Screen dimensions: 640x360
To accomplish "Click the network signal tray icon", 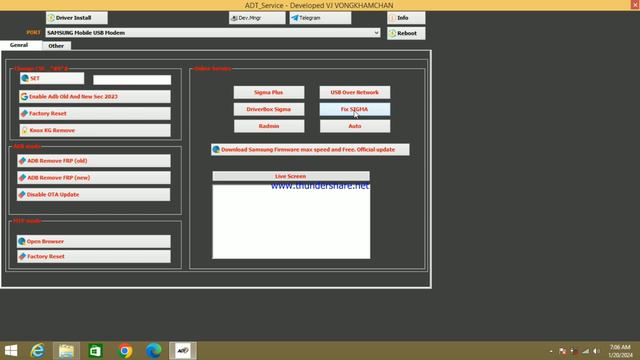I will (x=586, y=351).
